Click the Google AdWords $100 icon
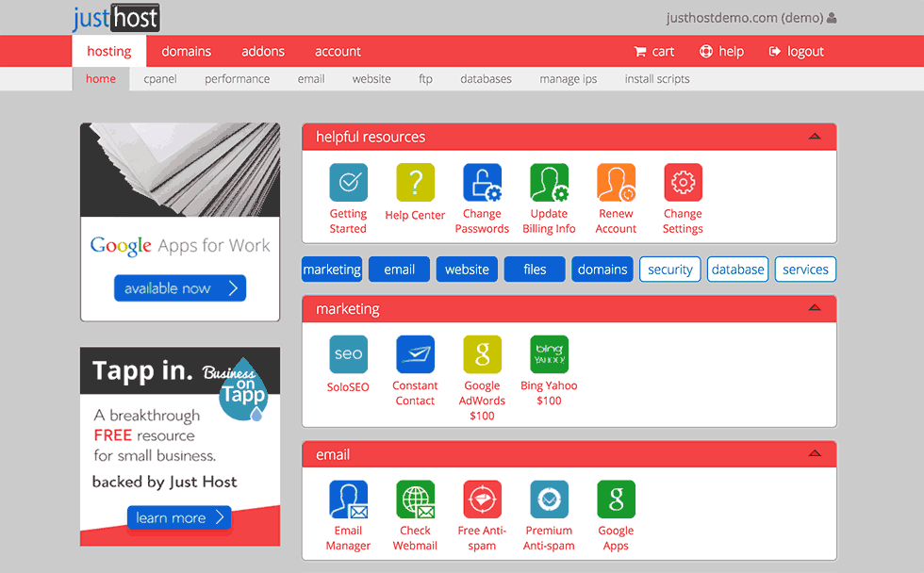The height and width of the screenshot is (573, 924). pyautogui.click(x=482, y=354)
